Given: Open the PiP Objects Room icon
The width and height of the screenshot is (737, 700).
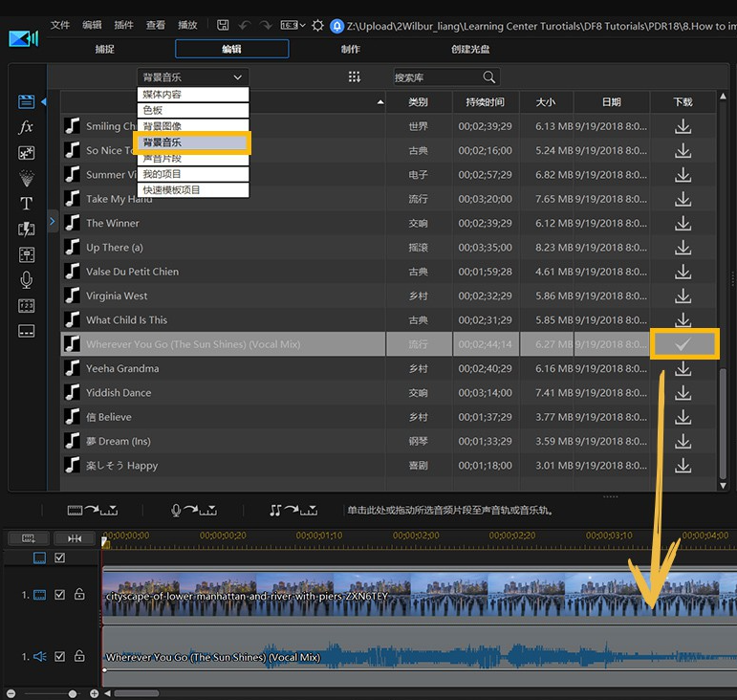Looking at the screenshot, I should tap(27, 153).
